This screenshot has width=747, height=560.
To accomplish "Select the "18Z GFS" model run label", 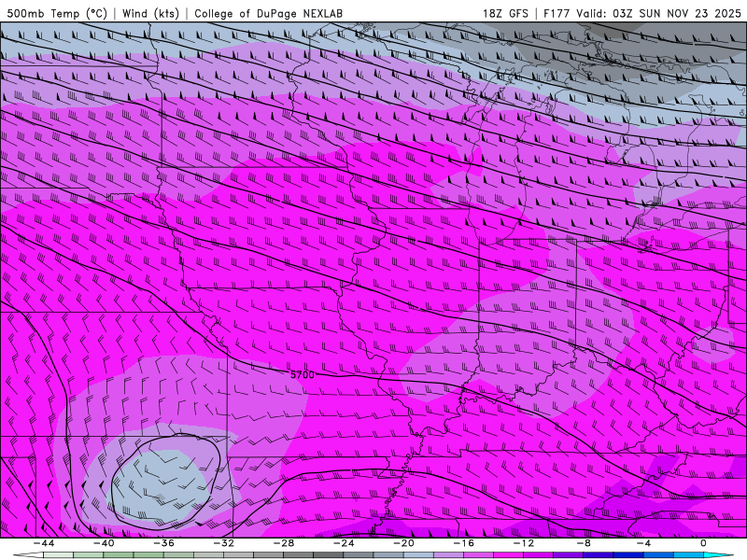I will (x=505, y=13).
